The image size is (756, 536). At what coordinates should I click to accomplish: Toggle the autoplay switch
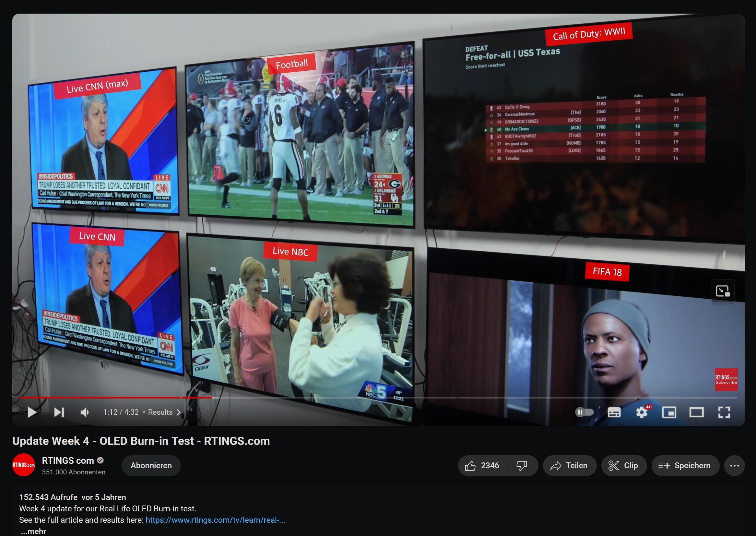[584, 412]
